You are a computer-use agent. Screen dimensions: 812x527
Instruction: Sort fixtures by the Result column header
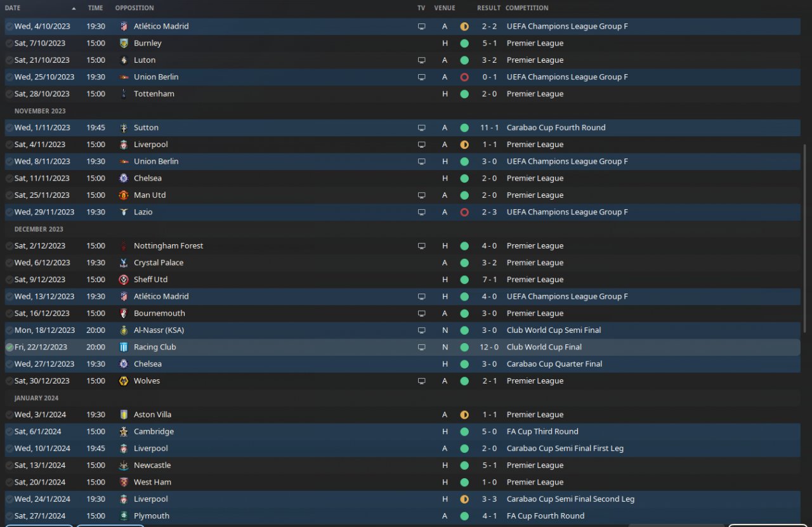coord(488,8)
